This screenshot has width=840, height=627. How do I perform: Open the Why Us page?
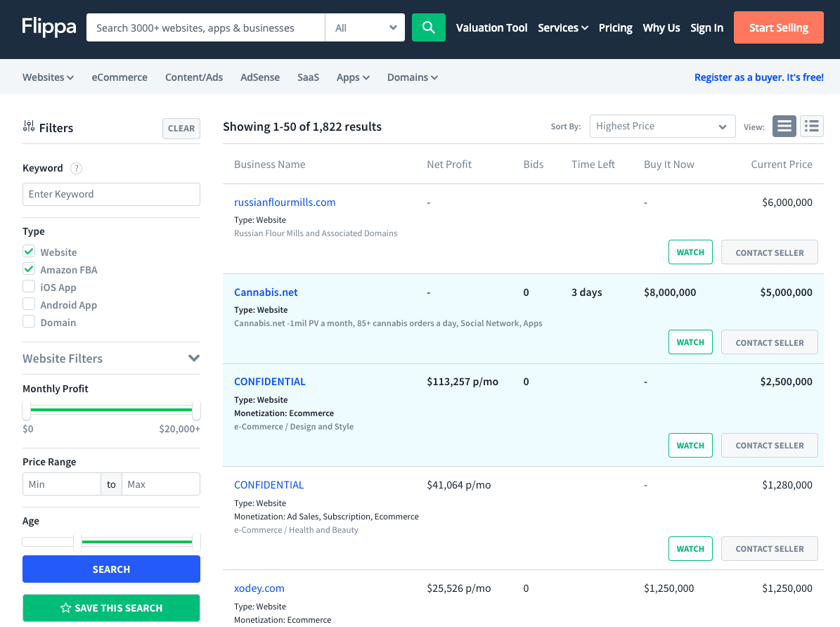coord(661,28)
